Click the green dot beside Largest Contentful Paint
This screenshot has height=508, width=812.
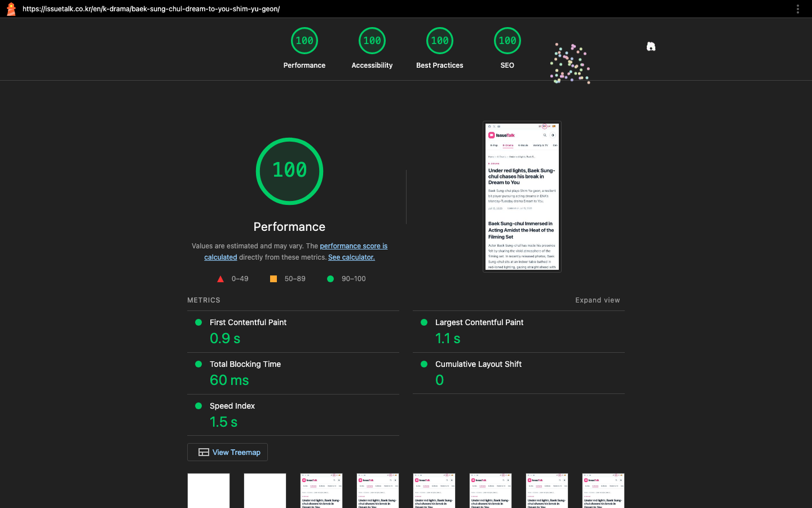[x=424, y=322]
